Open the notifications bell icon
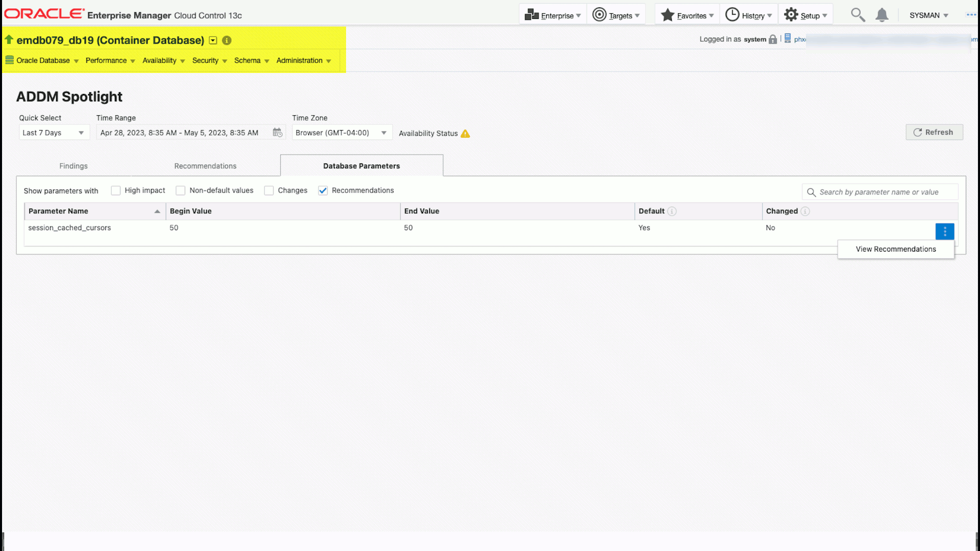Screen dimensions: 980x551 (881, 15)
